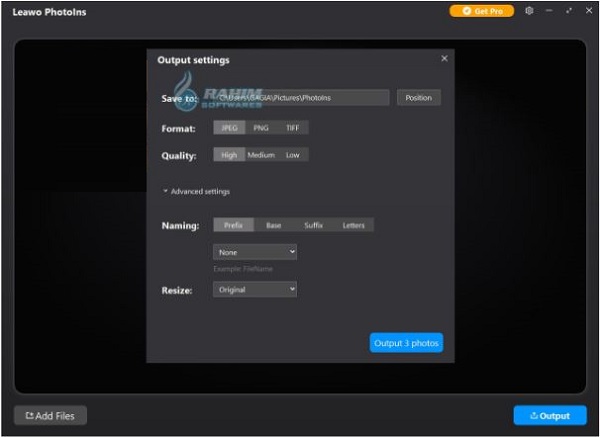Switch to the Suffix naming tab

314,225
